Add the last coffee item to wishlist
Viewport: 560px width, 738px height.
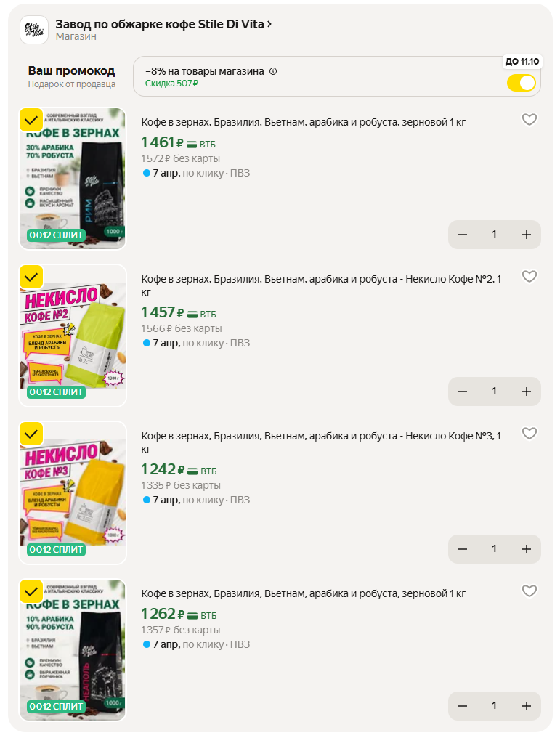[529, 591]
